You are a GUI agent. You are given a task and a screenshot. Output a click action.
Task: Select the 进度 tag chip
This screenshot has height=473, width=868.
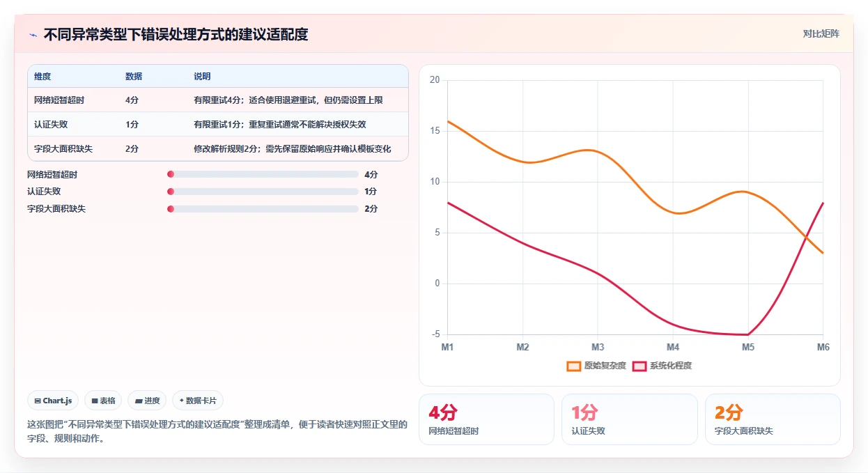[x=147, y=401]
